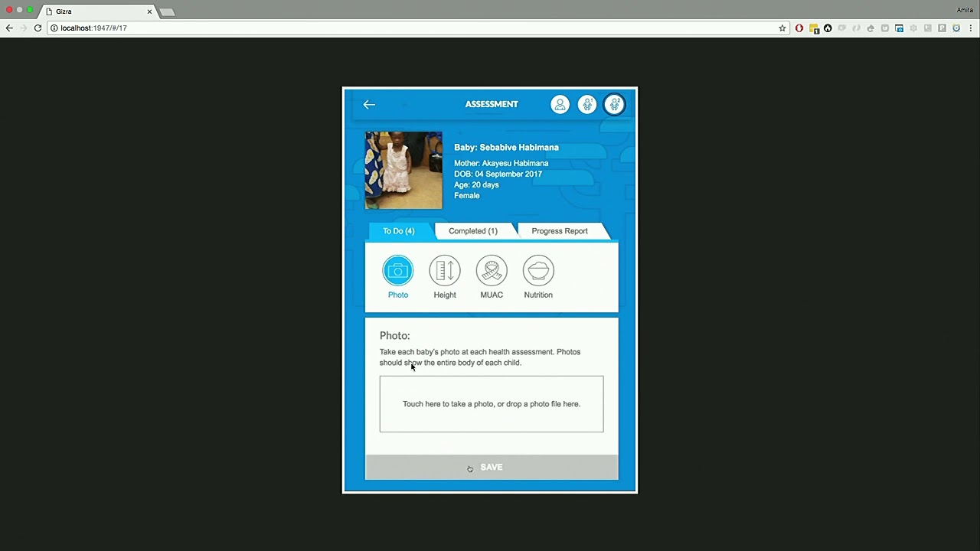Select the Gizra browser tab
980x551 pixels.
click(98, 11)
